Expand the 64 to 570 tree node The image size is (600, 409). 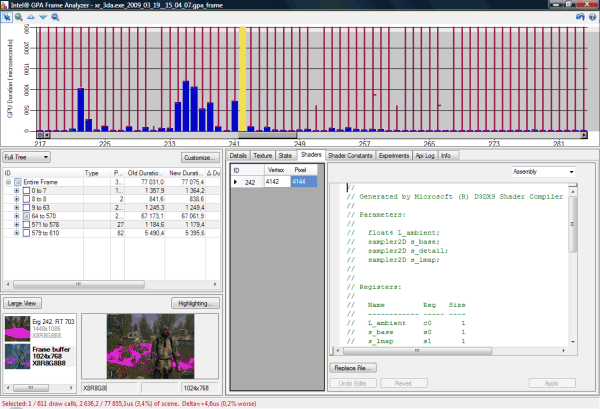(16, 215)
